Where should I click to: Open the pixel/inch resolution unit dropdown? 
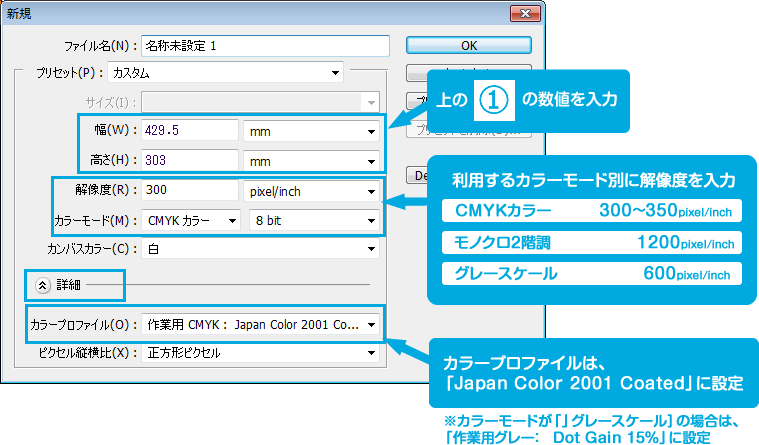pos(311,190)
